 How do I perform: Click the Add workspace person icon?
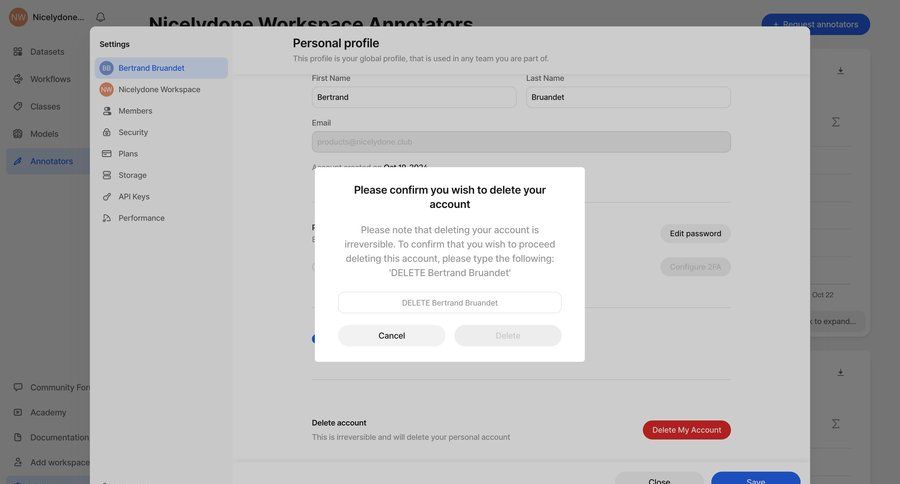(x=18, y=462)
